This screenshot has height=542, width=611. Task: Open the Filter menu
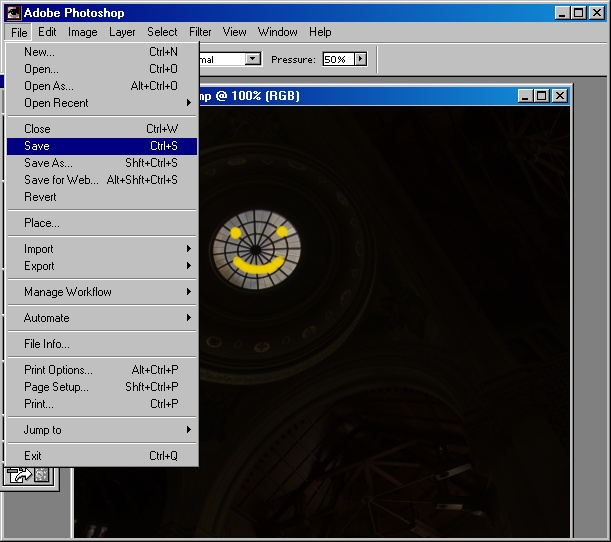200,32
